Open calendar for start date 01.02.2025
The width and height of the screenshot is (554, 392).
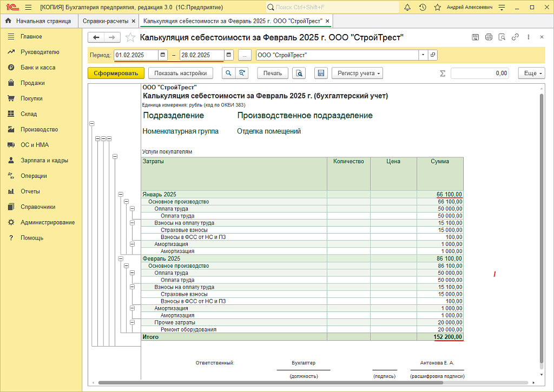click(x=162, y=55)
